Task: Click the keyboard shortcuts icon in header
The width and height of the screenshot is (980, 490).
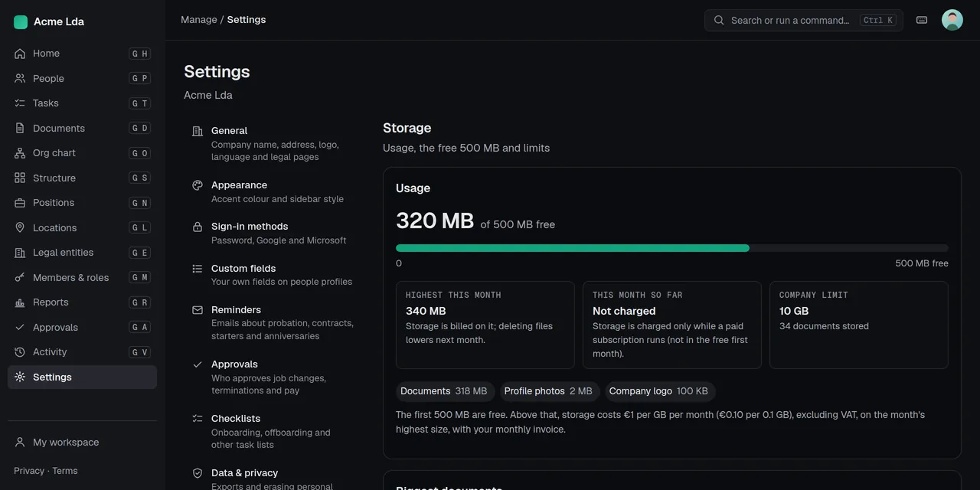Action: [x=922, y=20]
